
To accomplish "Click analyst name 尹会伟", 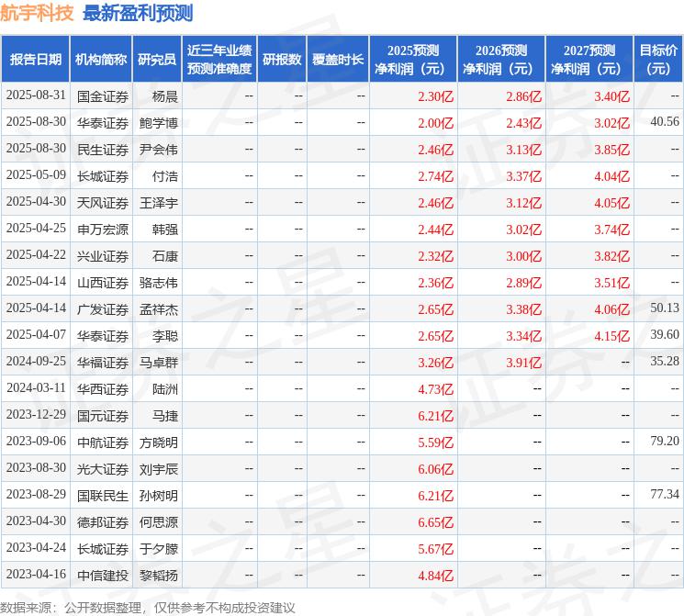I will [158, 150].
